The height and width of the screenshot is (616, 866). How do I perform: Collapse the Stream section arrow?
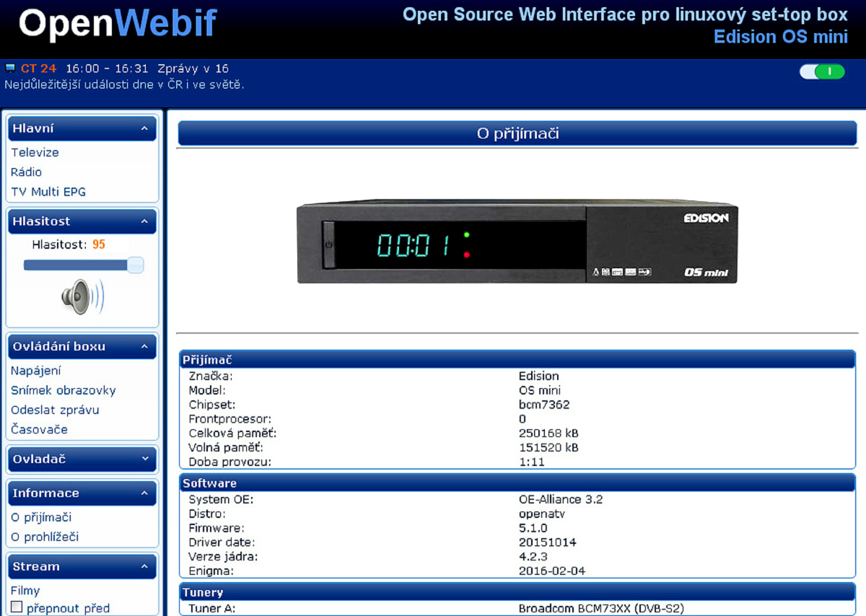(144, 567)
